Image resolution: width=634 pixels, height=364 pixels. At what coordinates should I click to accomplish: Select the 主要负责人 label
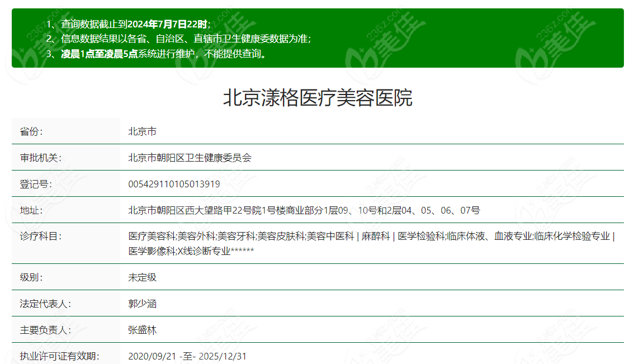point(45,330)
